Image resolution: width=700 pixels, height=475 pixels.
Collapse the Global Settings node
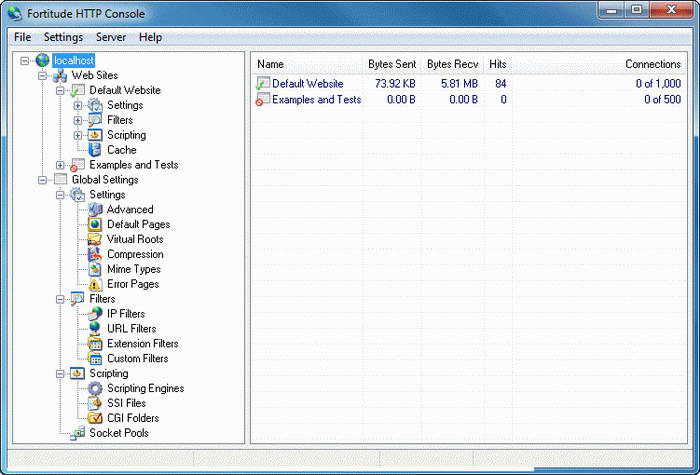point(42,180)
